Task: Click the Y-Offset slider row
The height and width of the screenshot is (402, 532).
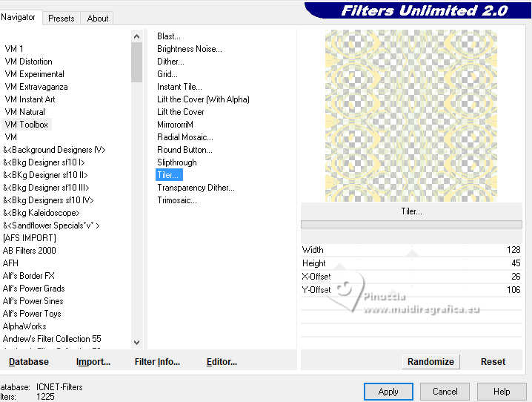Action: 411,289
